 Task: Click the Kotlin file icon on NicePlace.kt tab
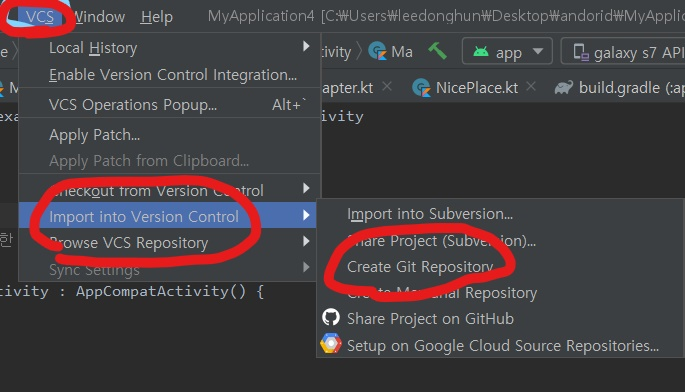coord(422,88)
